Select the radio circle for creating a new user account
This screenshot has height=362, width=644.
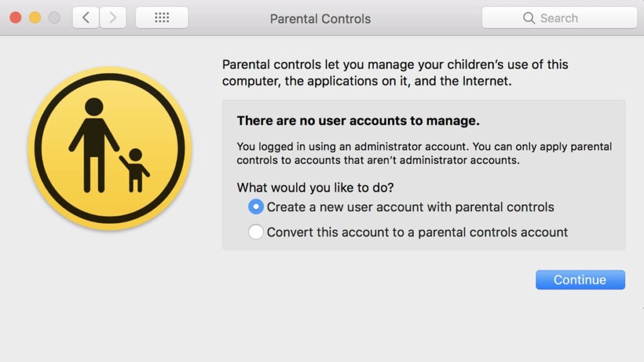point(256,207)
